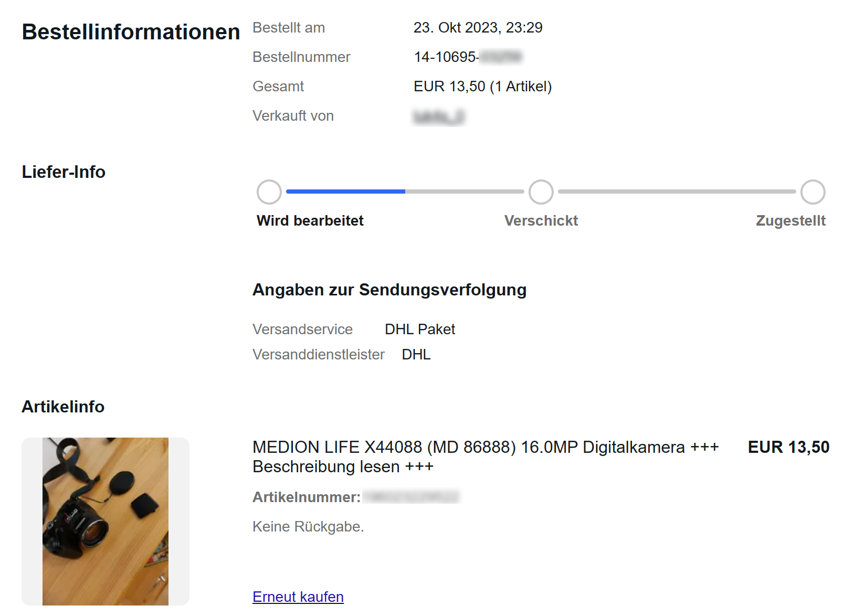Click the blurred Artikelnummer value
Viewport: 844px width, 616px height.
(x=411, y=496)
